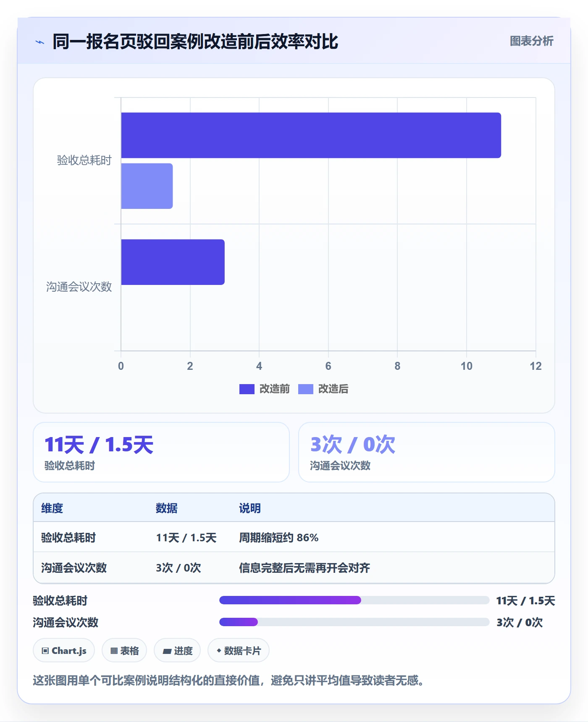Click the 3次 / 0次 cell in the table
This screenshot has width=588, height=722.
pos(178,568)
